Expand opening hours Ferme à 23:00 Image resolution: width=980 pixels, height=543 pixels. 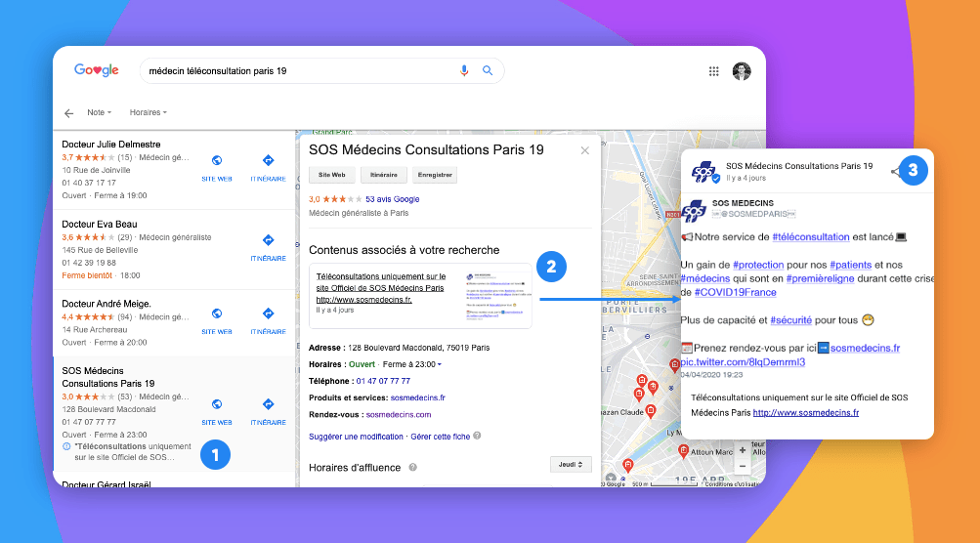[x=412, y=364]
